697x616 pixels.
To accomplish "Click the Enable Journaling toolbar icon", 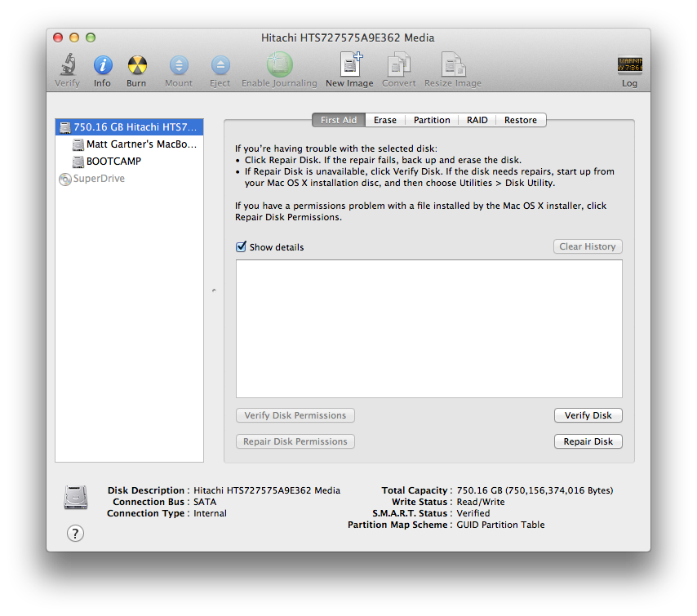I will pyautogui.click(x=280, y=64).
